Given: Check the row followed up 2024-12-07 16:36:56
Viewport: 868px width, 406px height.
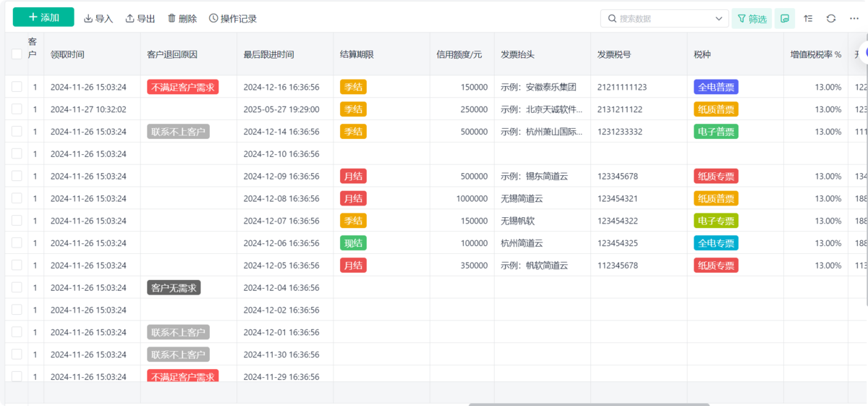Looking at the screenshot, I should [x=17, y=221].
